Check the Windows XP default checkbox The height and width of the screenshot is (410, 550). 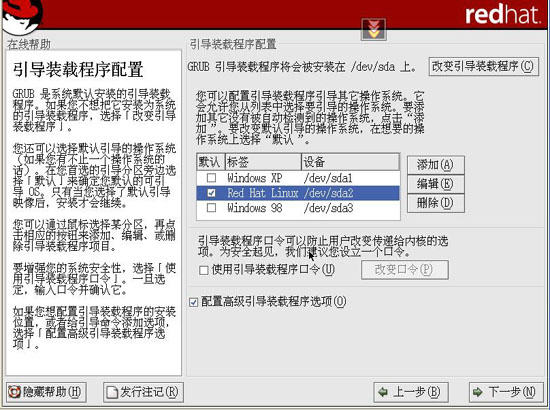(211, 178)
